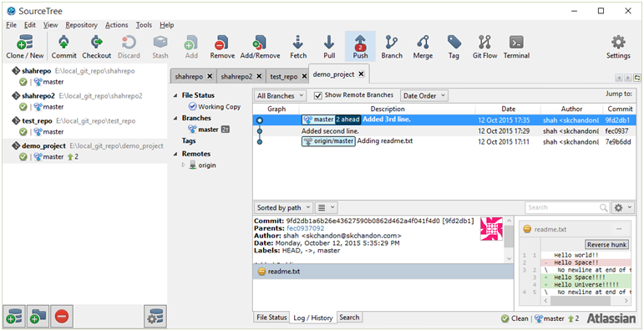Open the Repository menu
The height and width of the screenshot is (331, 644).
[81, 25]
